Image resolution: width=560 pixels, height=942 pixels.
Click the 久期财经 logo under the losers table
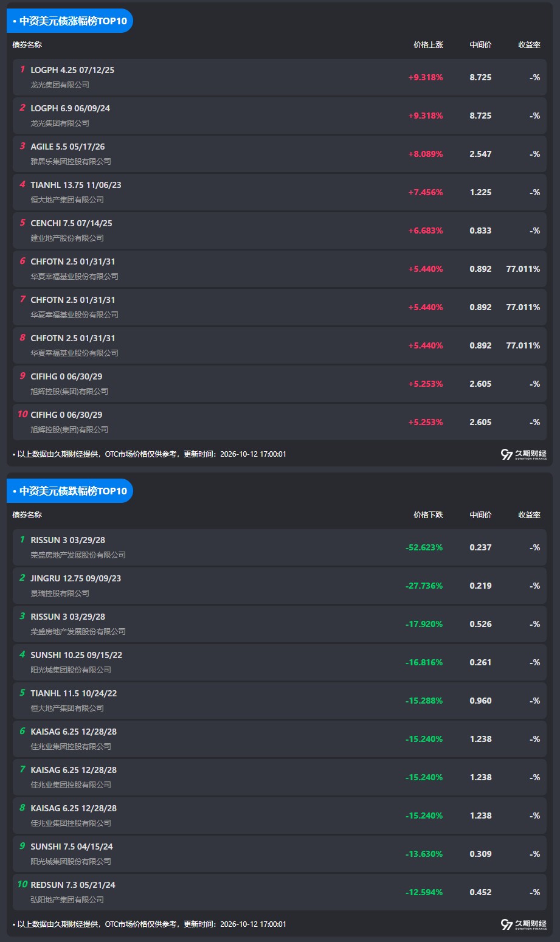pyautogui.click(x=524, y=924)
